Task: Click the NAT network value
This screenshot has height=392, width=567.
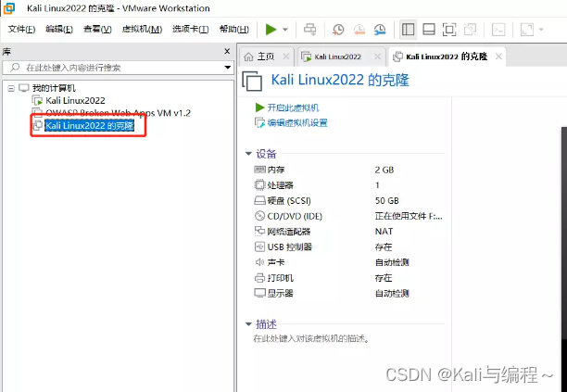Action: click(384, 232)
